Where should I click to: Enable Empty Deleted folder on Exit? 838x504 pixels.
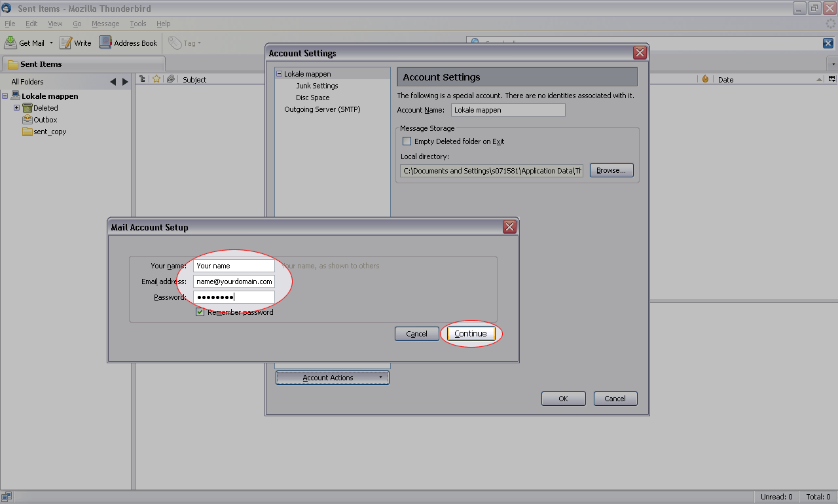[407, 141]
